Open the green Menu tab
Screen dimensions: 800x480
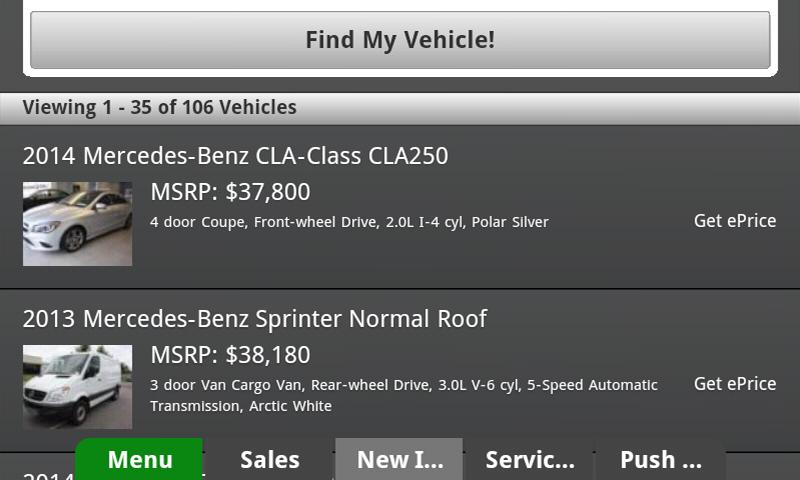[x=140, y=459]
